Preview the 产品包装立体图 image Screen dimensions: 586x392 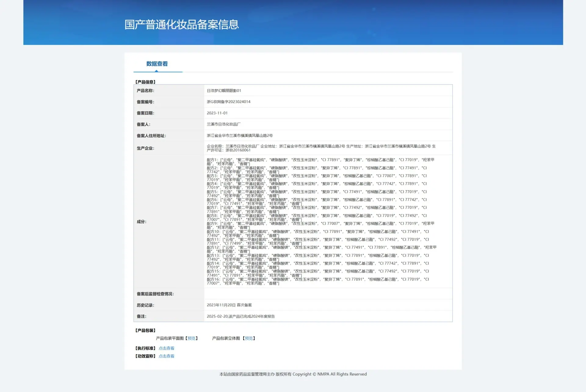249,338
